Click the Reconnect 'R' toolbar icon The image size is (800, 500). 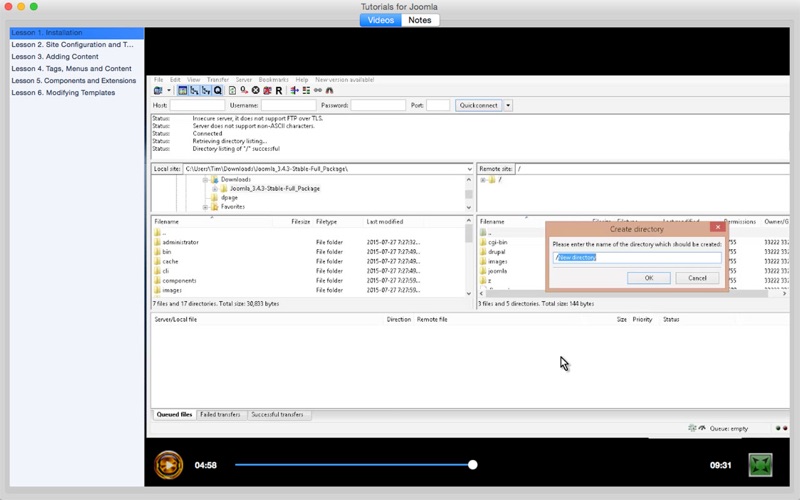pyautogui.click(x=279, y=90)
